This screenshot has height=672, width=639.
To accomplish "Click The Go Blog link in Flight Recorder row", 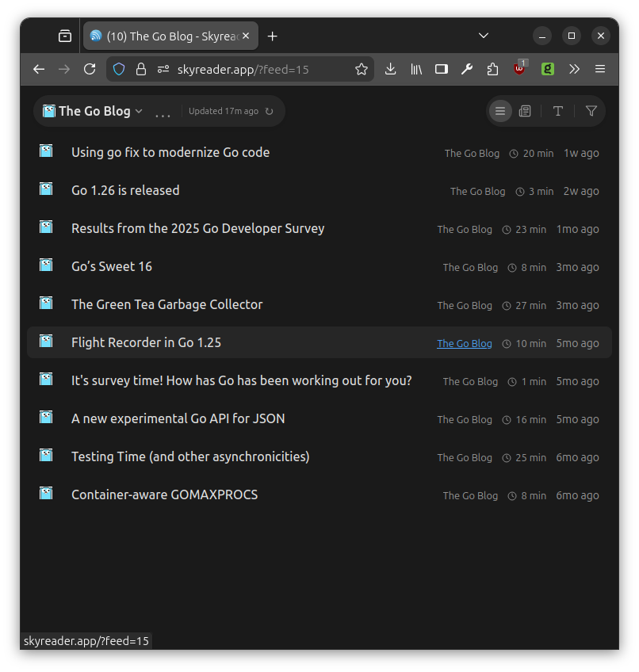I will (x=465, y=344).
